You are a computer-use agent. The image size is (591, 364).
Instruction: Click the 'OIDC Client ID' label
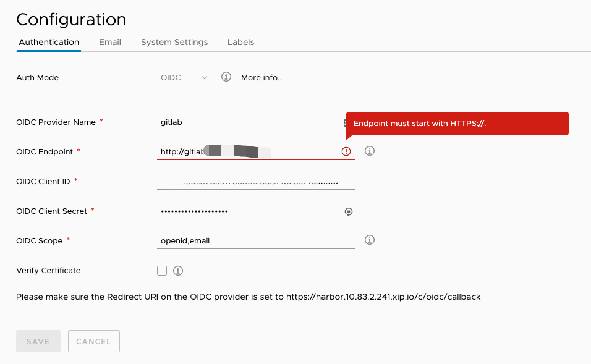tap(43, 182)
